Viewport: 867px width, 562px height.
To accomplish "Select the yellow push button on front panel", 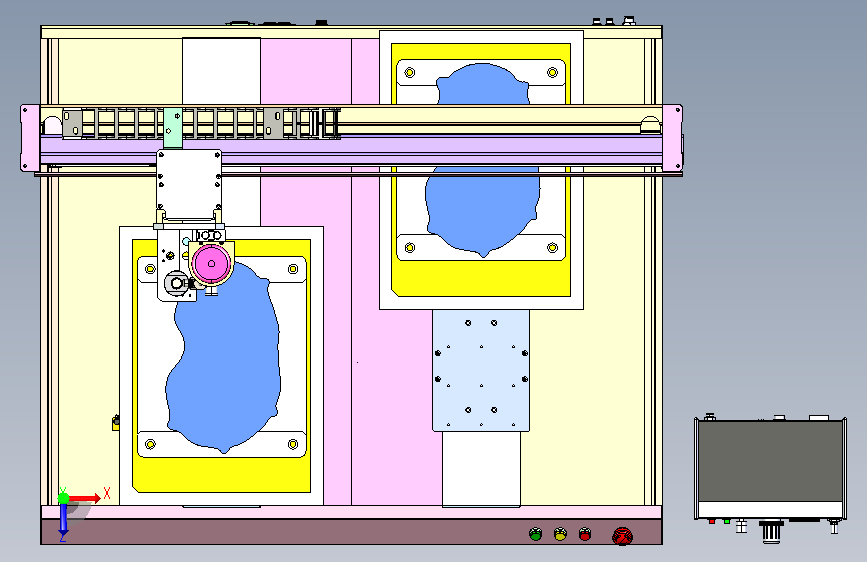I will tap(560, 534).
